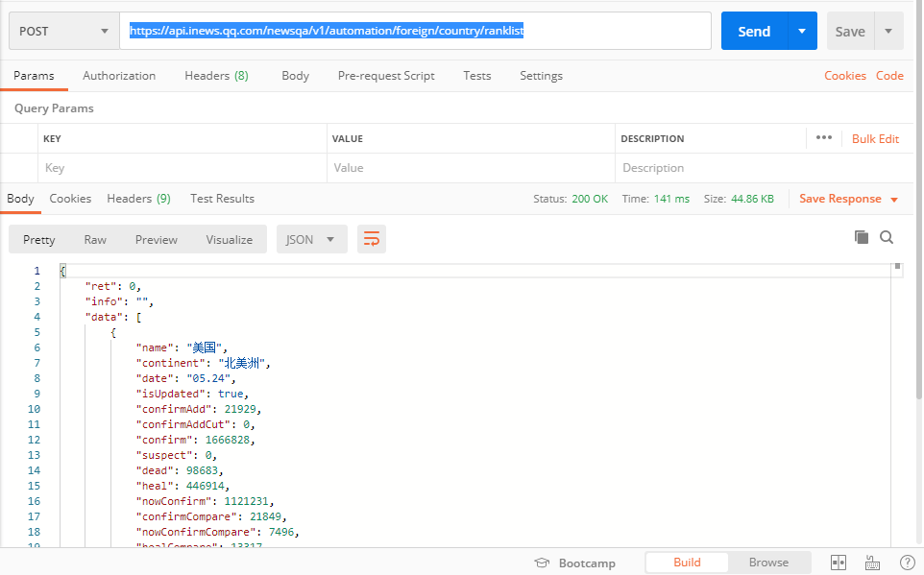Click the "dead": 98683 line

coord(180,470)
